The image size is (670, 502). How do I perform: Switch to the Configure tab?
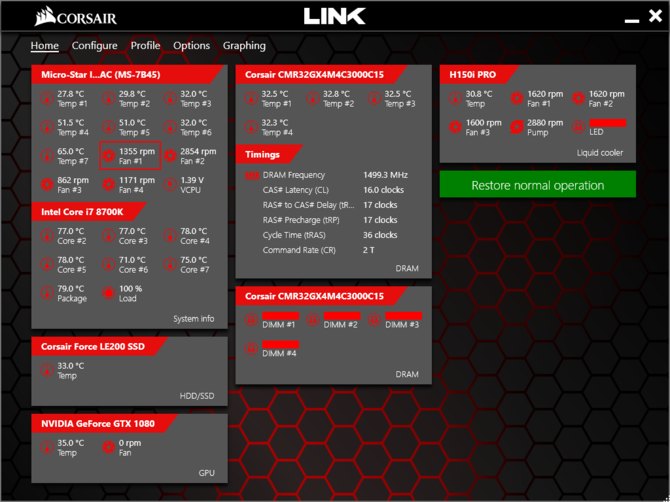click(x=94, y=46)
